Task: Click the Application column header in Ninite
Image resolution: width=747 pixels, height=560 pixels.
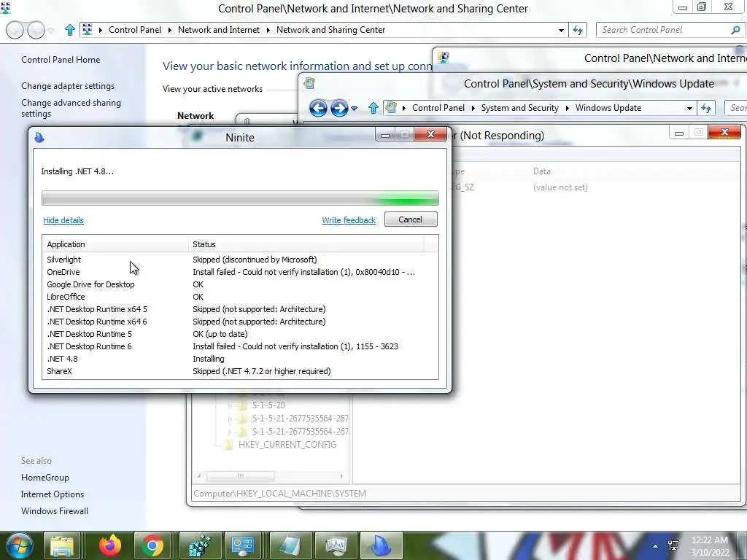Action: 115,244
